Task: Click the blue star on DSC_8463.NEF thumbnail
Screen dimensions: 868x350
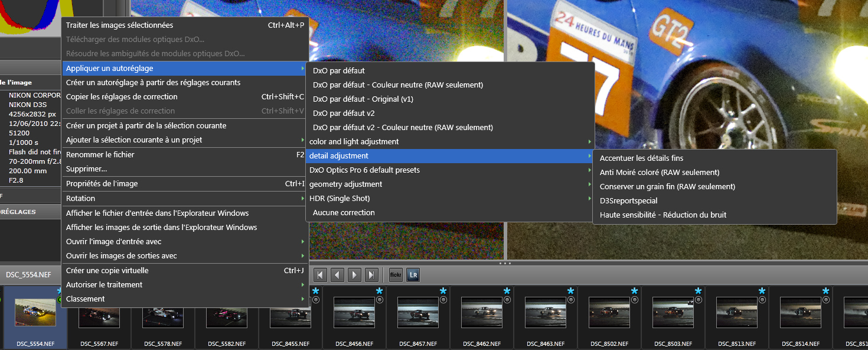Action: (570, 291)
